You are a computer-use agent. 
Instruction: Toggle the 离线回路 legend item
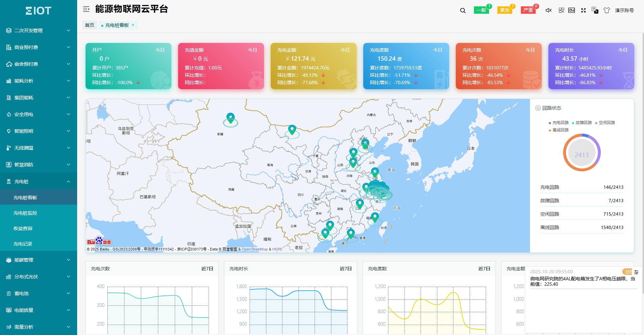coord(558,130)
